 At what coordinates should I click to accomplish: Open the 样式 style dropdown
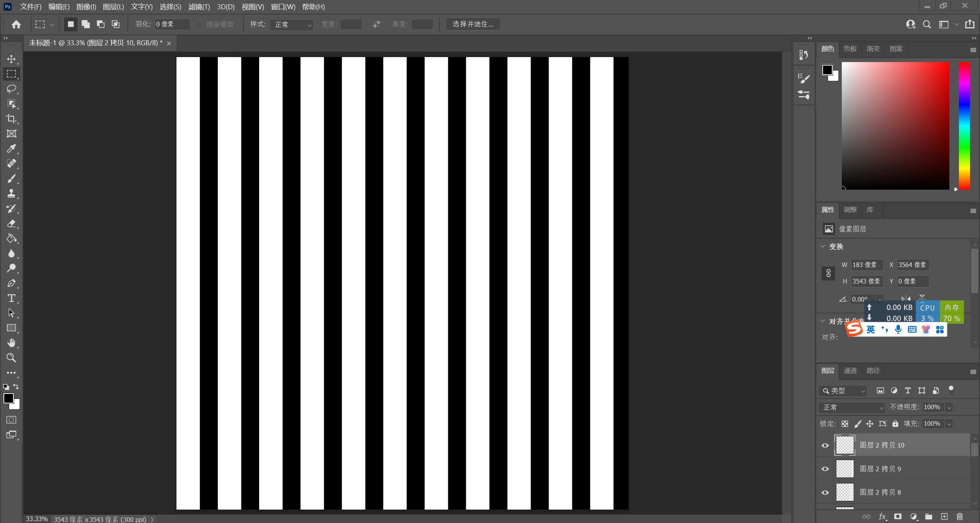[292, 25]
